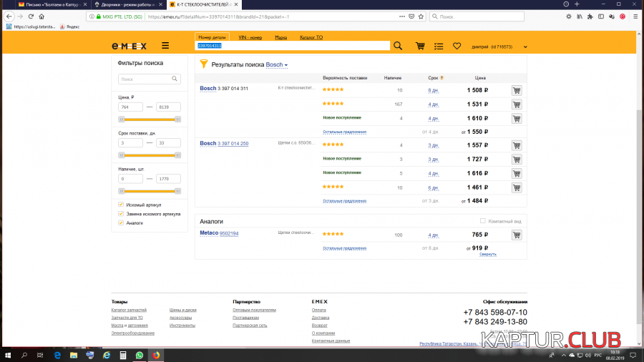
Task: Click the Срок column help icon
Action: (x=442, y=77)
